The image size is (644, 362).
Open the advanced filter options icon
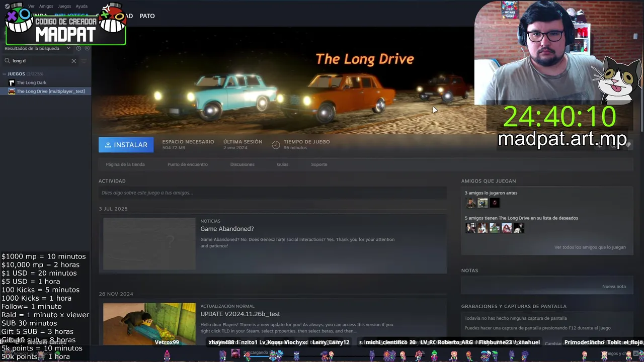pos(84,61)
